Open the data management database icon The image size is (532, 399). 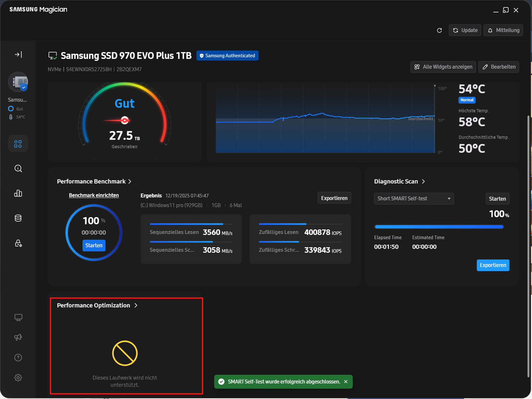[18, 218]
